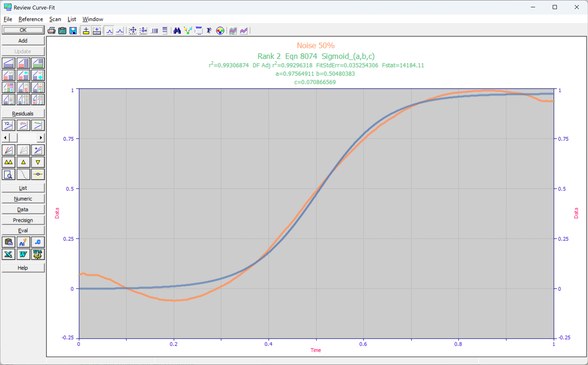Screen dimensions: 588x365
Task: Click the Add button
Action: pos(23,41)
